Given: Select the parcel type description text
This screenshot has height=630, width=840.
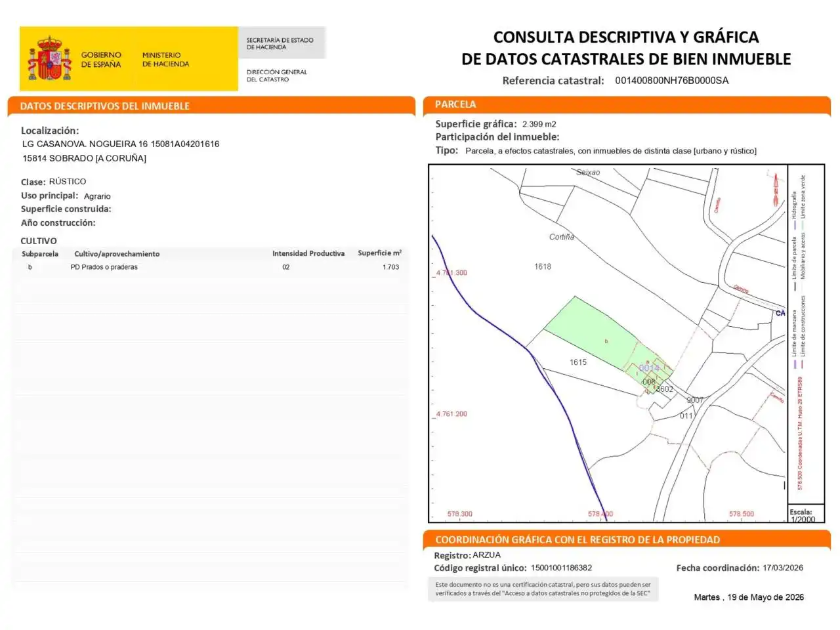Looking at the screenshot, I should (x=611, y=151).
